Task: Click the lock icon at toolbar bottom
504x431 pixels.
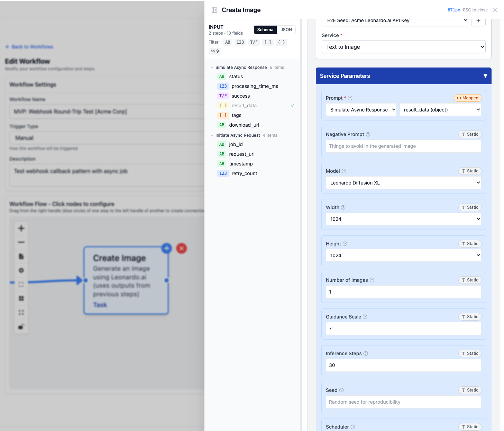Action: point(21,326)
